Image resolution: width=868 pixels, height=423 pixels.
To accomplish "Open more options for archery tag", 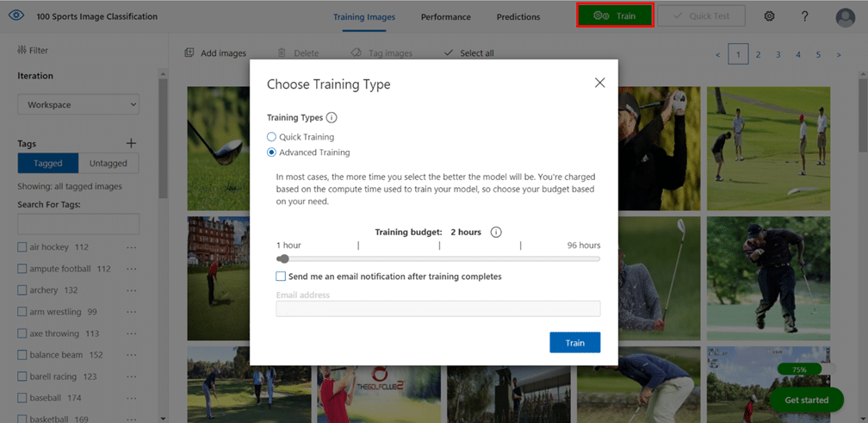I will coord(131,290).
